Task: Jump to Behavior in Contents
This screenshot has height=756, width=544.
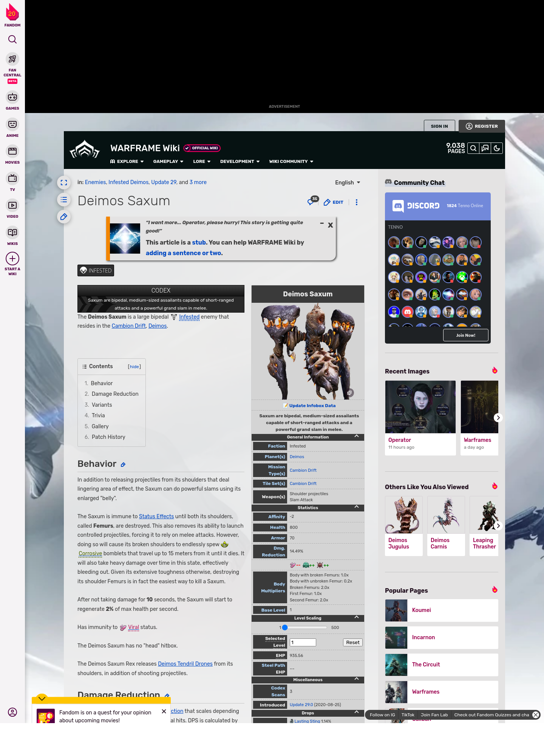Action: pos(102,383)
